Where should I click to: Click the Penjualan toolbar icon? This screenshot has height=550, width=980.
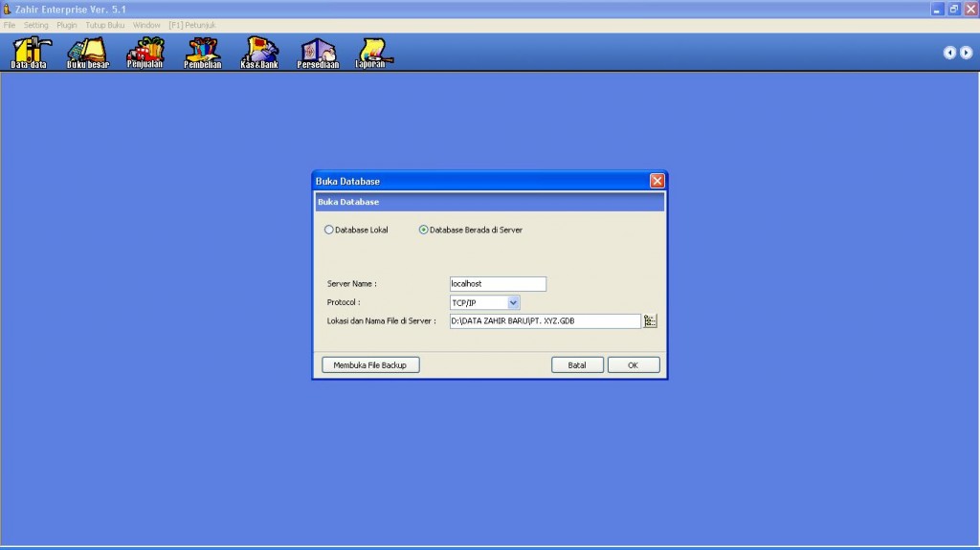point(145,52)
